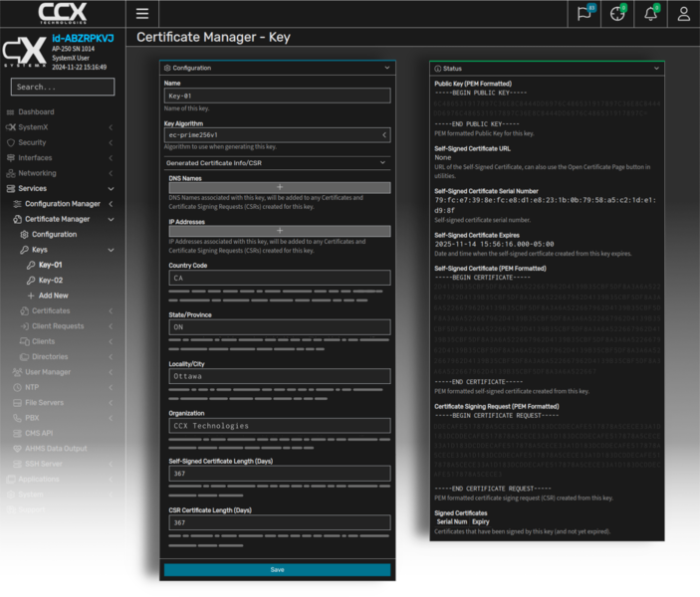This screenshot has height=597, width=700.
Task: Click the key icon beside Key-01
Action: [x=31, y=265]
